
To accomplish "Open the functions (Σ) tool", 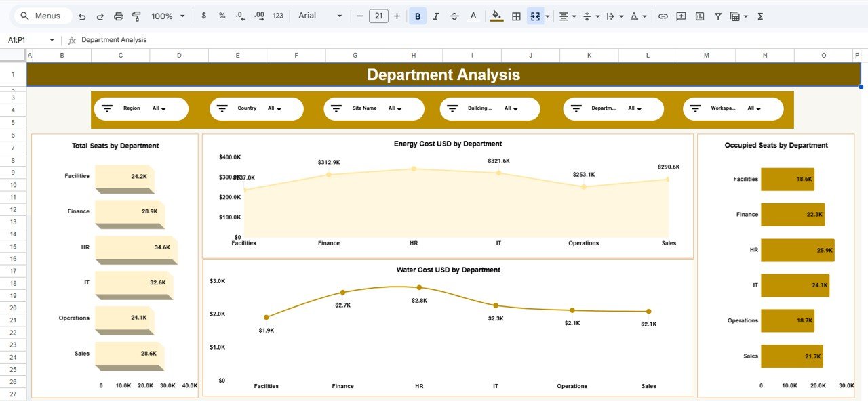I will tap(760, 15).
